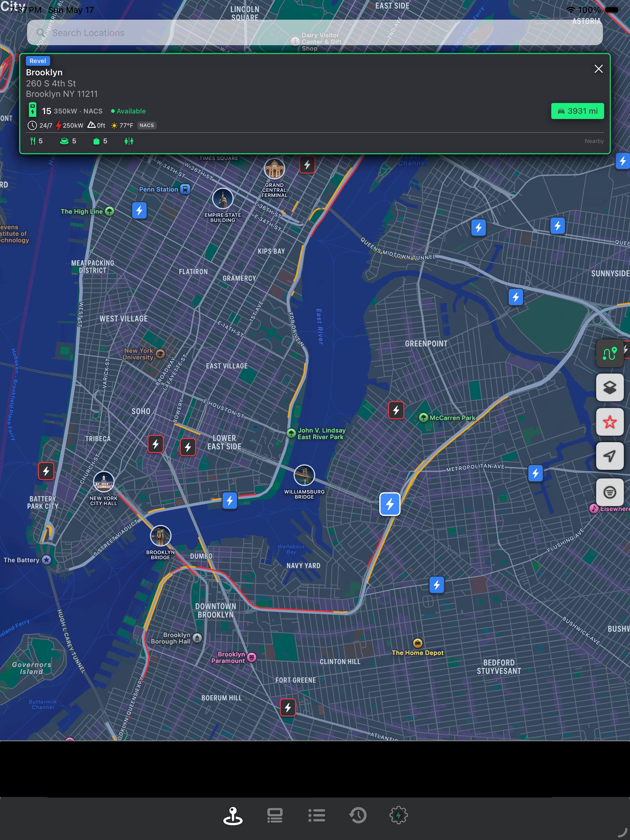Open the history tab
The width and height of the screenshot is (630, 840).
(357, 815)
